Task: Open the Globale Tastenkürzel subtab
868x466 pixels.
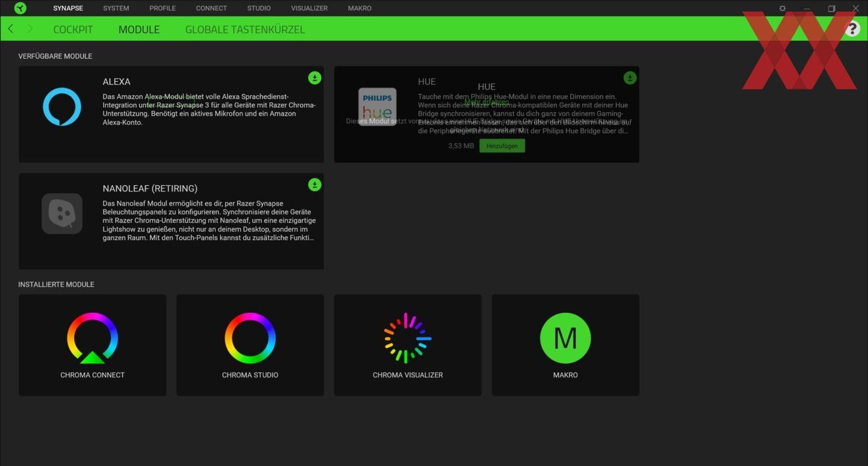Action: point(245,29)
